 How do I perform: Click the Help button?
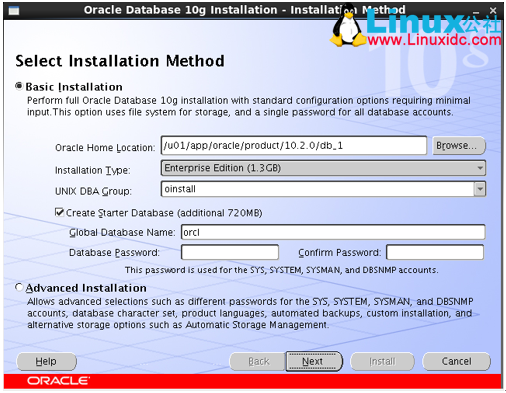coord(46,361)
